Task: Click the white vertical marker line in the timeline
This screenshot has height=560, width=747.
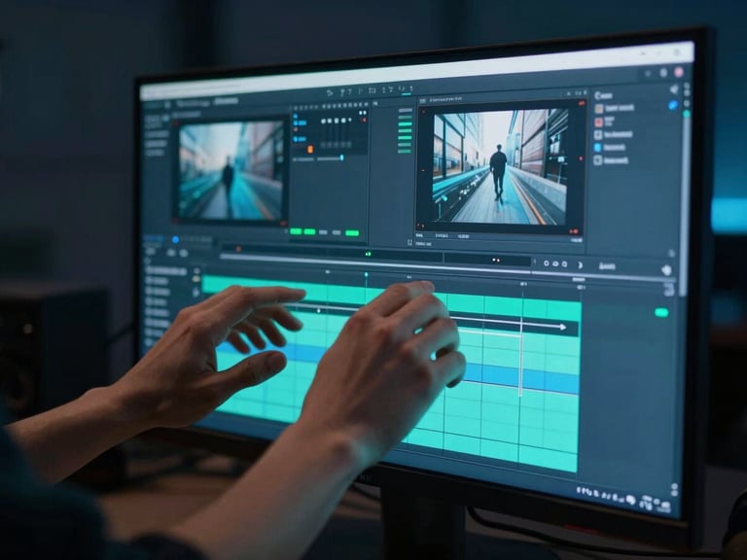Action: coord(521,357)
